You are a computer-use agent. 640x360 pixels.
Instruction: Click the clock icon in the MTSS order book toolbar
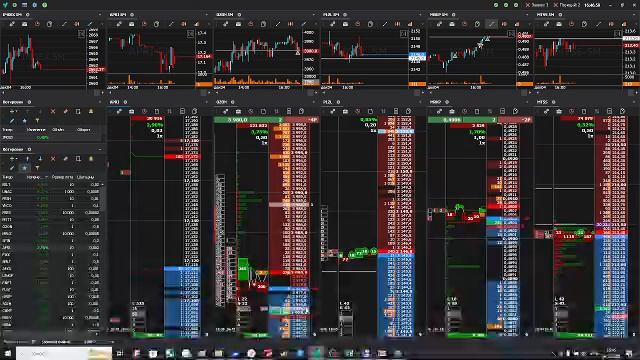571,111
